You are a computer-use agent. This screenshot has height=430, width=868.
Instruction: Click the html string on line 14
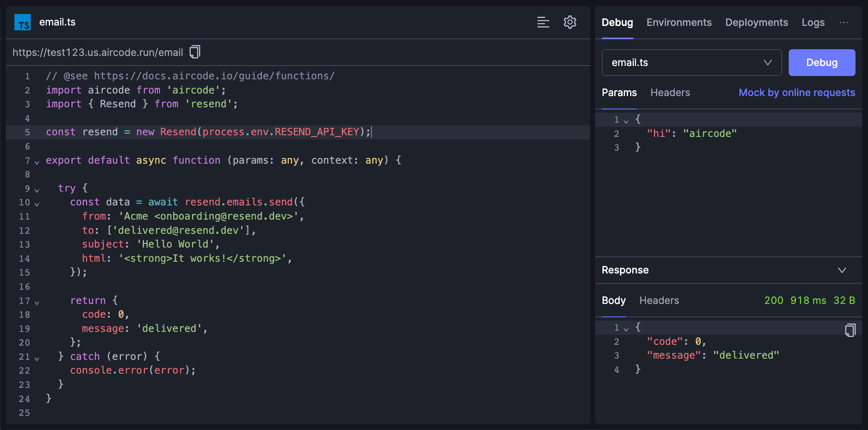coord(202,258)
